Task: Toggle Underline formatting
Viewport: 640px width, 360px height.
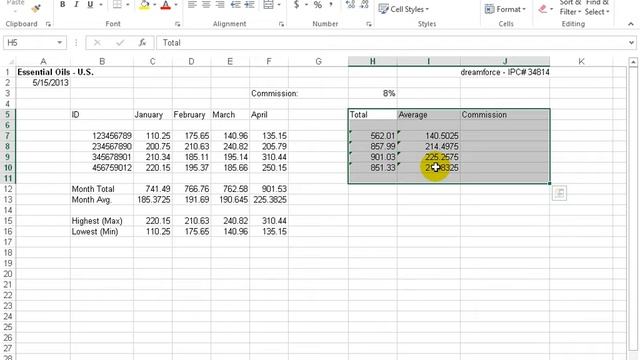Action: point(90,5)
